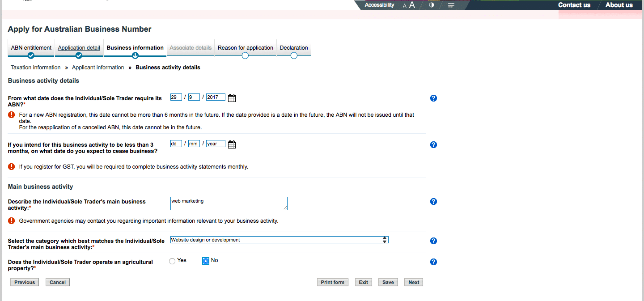Click the step circle under Reason for application
The image size is (644, 301).
pyautogui.click(x=245, y=56)
